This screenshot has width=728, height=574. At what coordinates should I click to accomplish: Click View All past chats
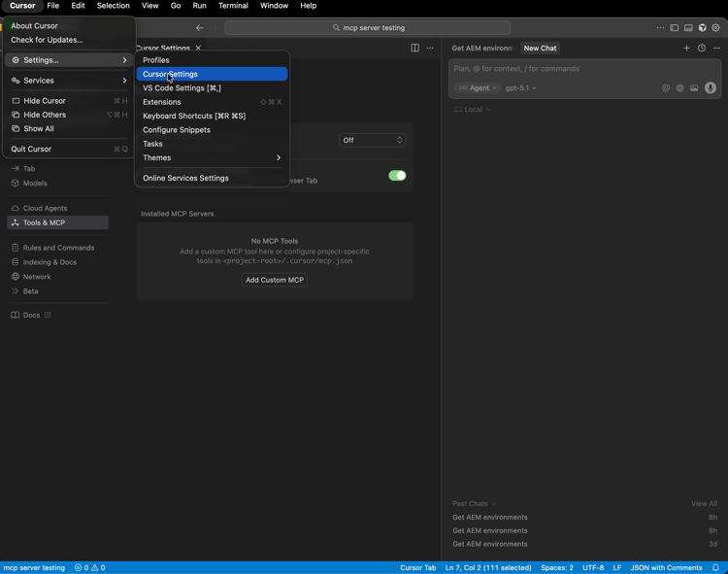(x=704, y=503)
